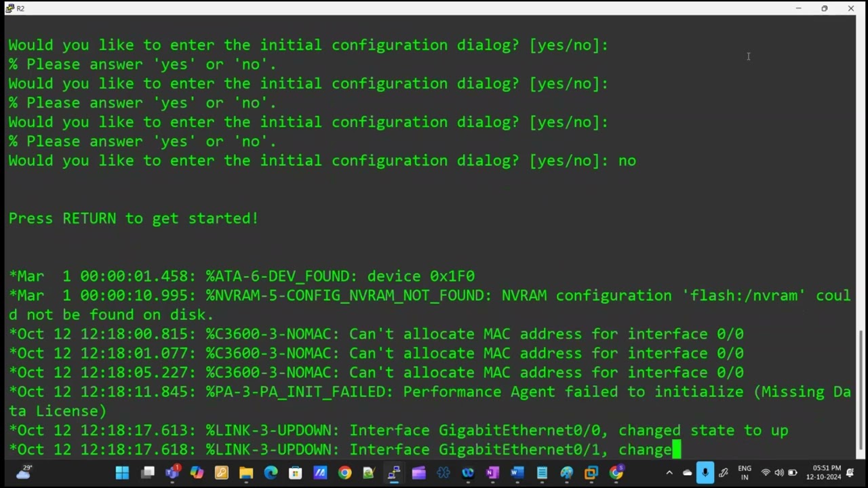The width and height of the screenshot is (868, 488).
Task: Open the green pencil editor app on the taskbar
Action: [369, 473]
